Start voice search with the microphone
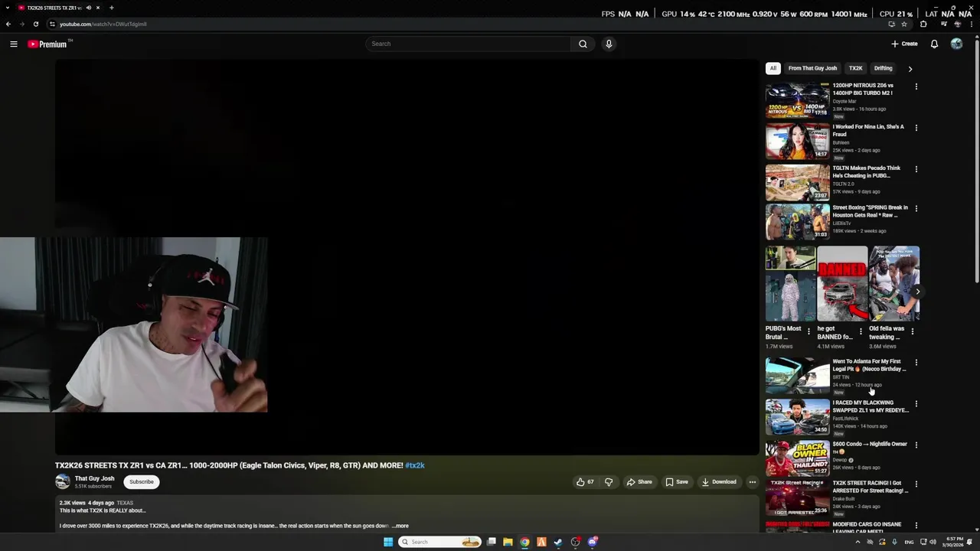Viewport: 980px width, 551px height. [609, 44]
